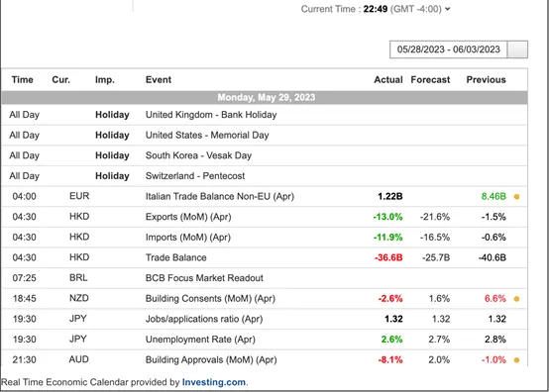The image size is (549, 392).
Task: Click the previous value 8.46B
Action: (x=494, y=197)
